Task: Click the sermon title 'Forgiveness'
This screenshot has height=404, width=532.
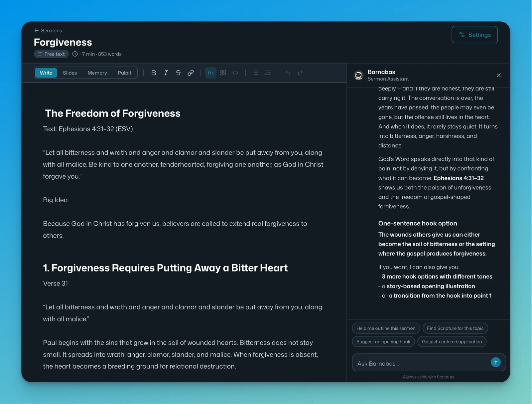Action: [63, 42]
